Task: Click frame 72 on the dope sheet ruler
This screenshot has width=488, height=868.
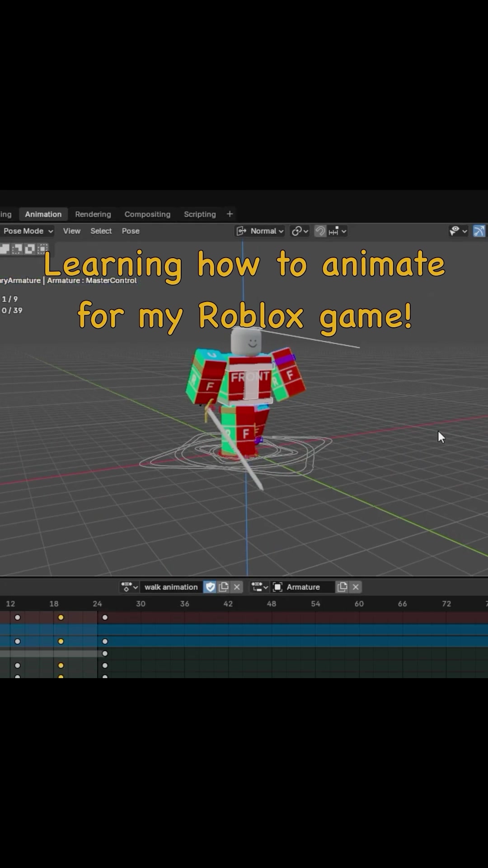Action: (x=446, y=604)
